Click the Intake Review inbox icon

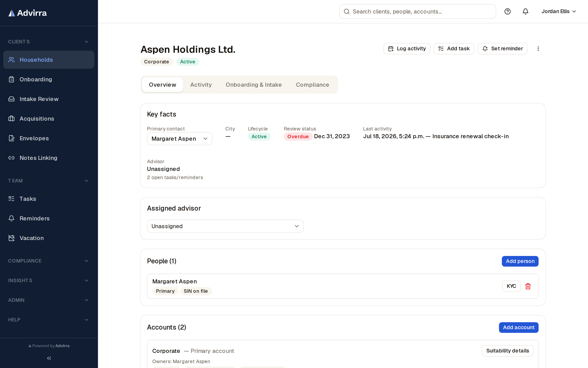pos(11,99)
